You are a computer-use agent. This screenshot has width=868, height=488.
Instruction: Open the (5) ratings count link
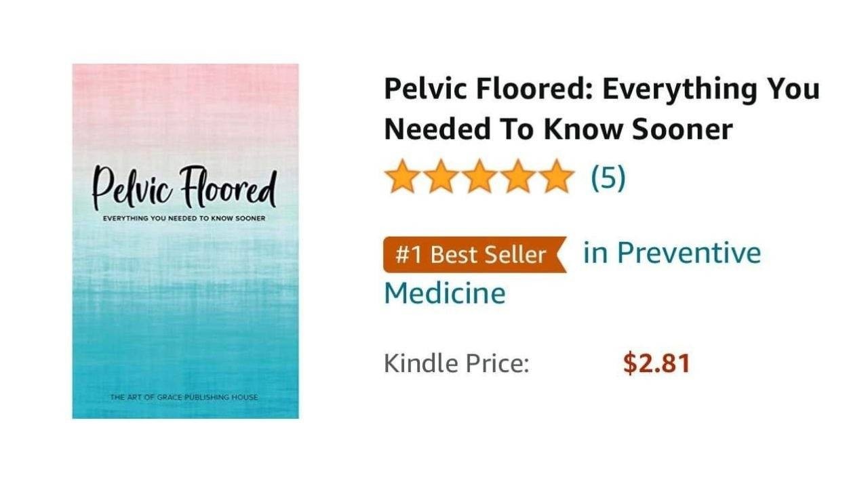pos(608,178)
